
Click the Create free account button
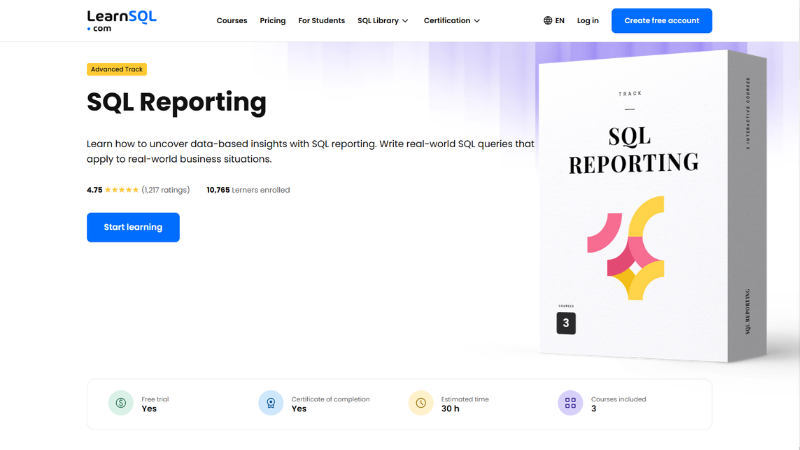click(x=662, y=21)
